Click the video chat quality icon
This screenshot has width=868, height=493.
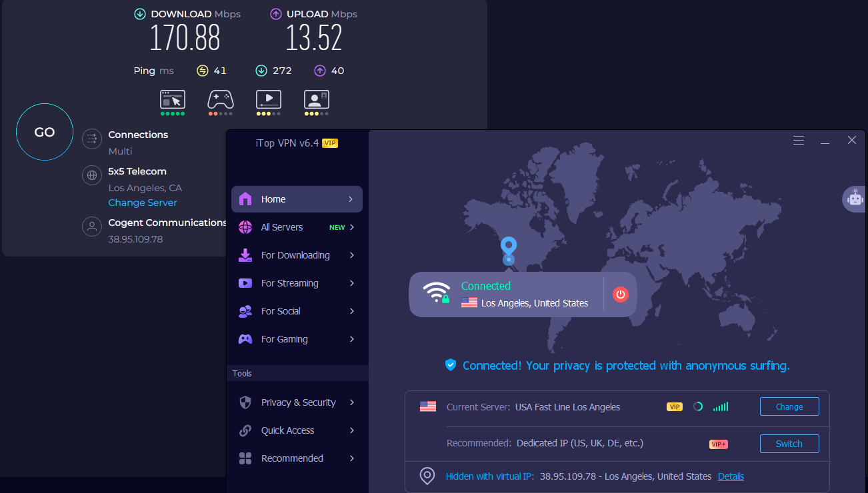[316, 100]
